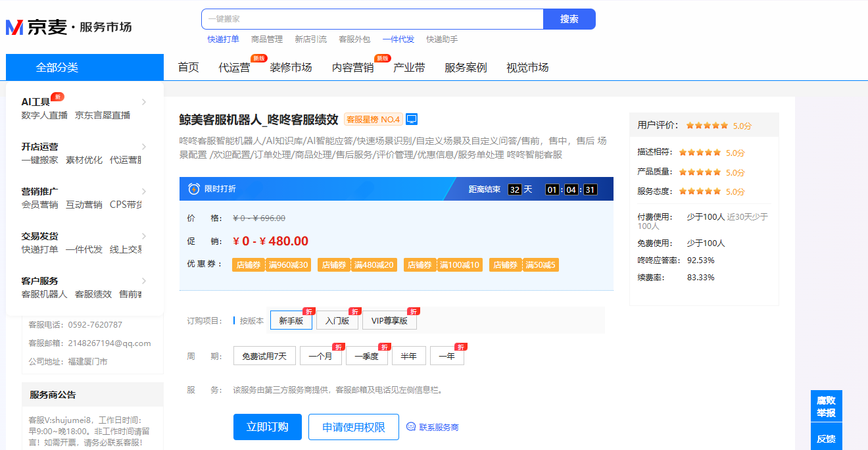Select the 新手版 version option
868x450 pixels.
point(291,321)
